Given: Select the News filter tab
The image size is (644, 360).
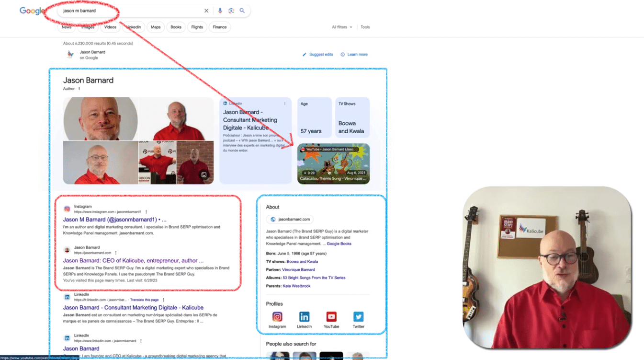Looking at the screenshot, I should (x=67, y=27).
